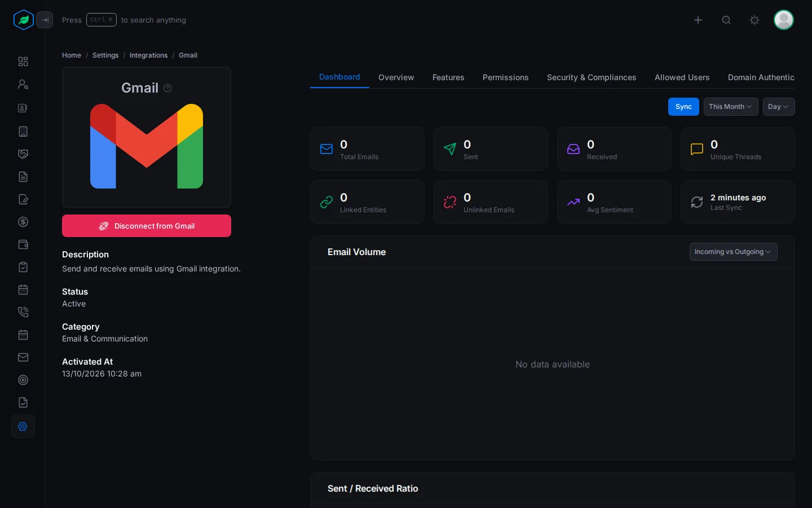The image size is (812, 508).
Task: Select the Dashboard tab
Action: [x=339, y=77]
